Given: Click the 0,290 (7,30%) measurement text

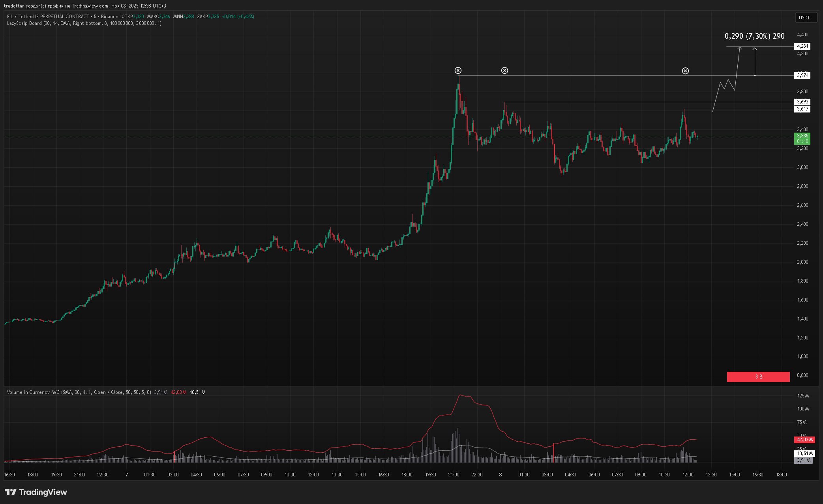Looking at the screenshot, I should [754, 36].
